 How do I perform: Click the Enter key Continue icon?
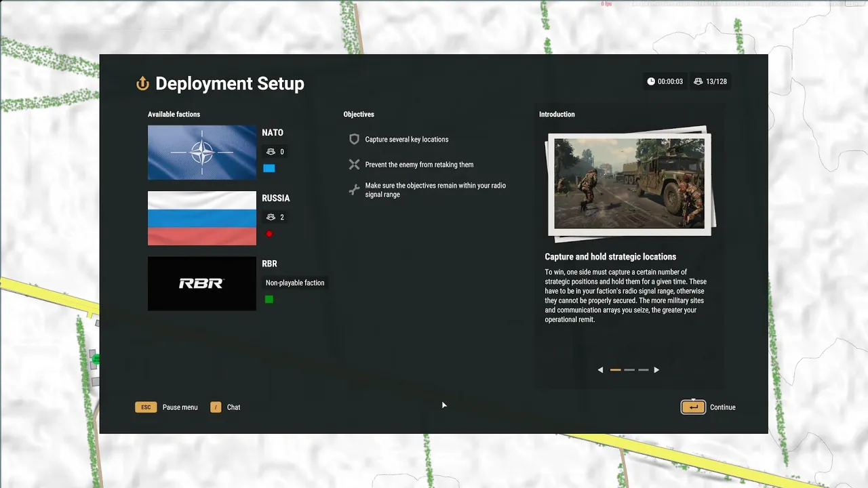(x=693, y=407)
